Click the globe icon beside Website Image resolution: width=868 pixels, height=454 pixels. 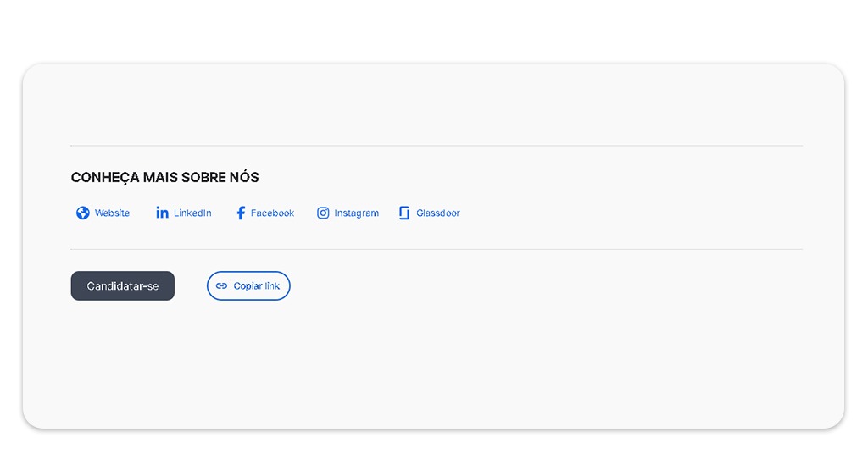(83, 213)
